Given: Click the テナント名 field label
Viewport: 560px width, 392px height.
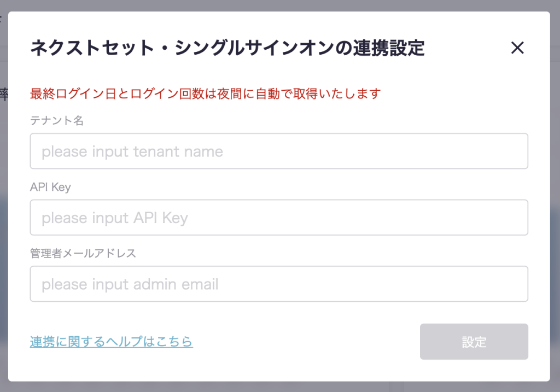Looking at the screenshot, I should pos(57,121).
